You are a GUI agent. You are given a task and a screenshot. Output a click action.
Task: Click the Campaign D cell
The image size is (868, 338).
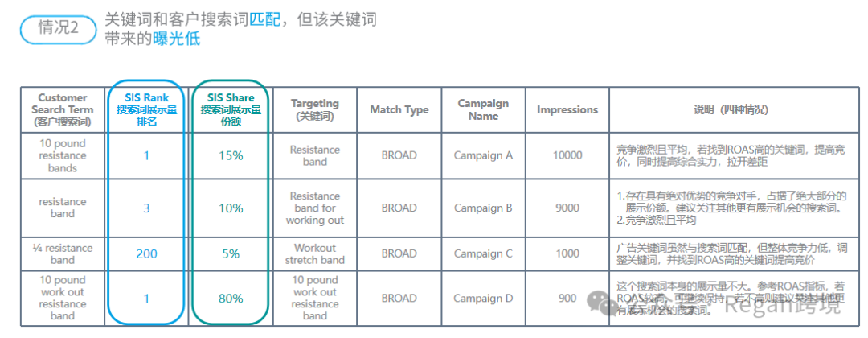point(483,298)
